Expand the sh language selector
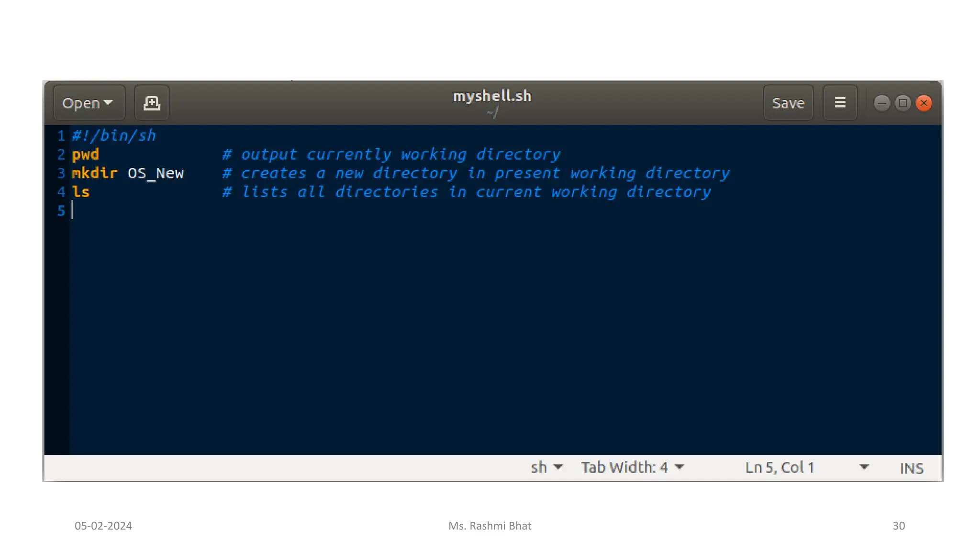This screenshot has height=551, width=980. coord(546,467)
